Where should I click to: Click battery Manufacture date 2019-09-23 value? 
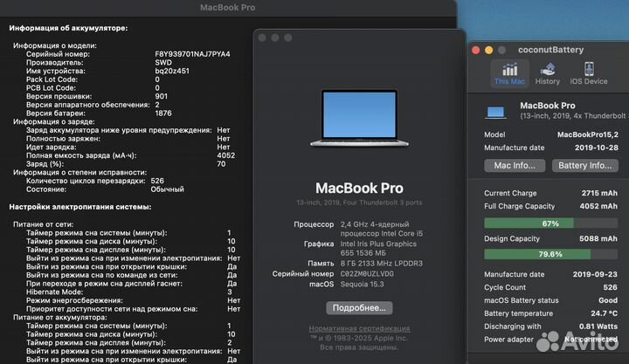(595, 274)
